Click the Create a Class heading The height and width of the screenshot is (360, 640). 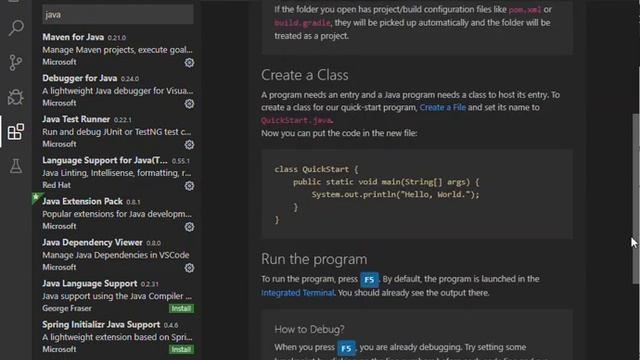(x=305, y=75)
